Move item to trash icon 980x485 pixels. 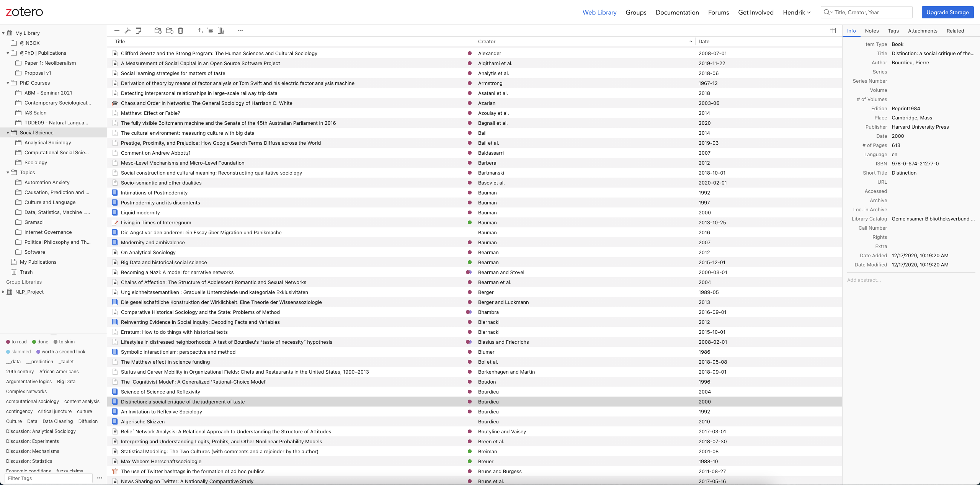[181, 31]
